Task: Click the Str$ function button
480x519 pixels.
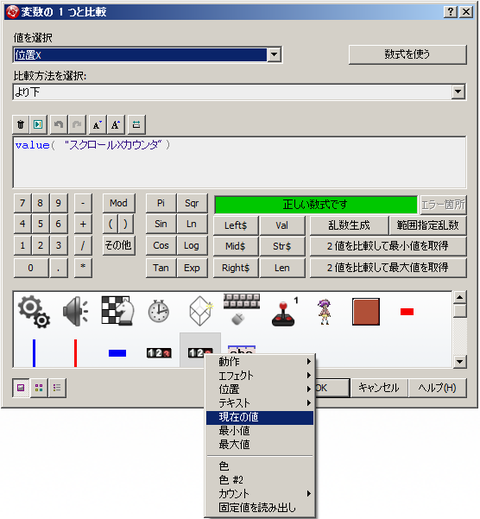Action: (x=282, y=246)
